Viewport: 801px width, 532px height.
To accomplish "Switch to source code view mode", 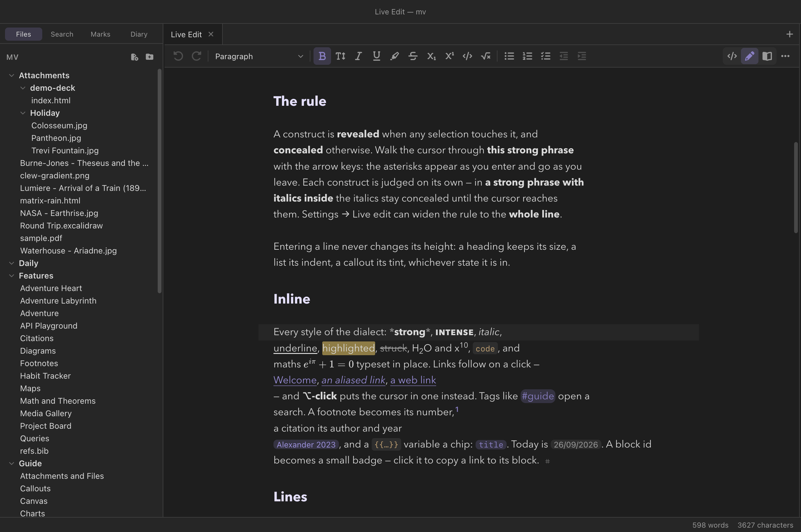I will point(732,56).
